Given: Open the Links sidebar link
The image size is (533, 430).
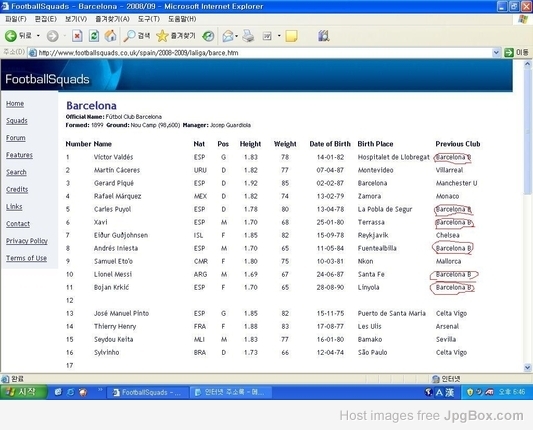Looking at the screenshot, I should pyautogui.click(x=14, y=207).
